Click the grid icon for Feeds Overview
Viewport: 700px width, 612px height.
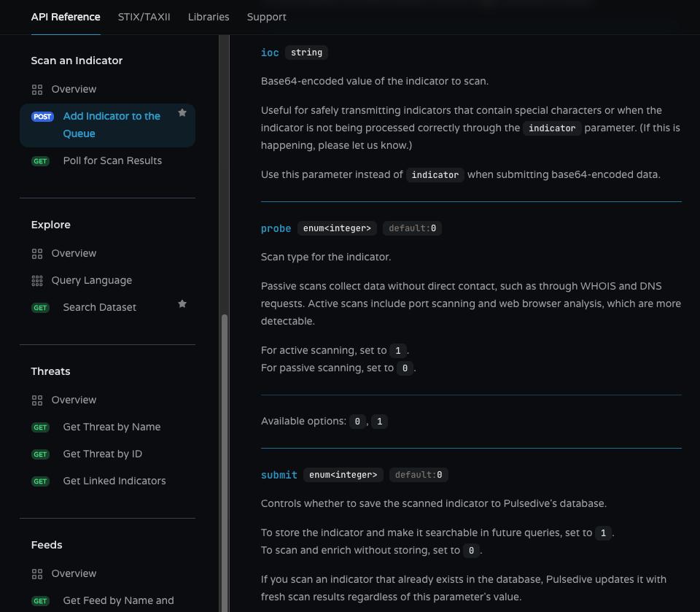[37, 574]
